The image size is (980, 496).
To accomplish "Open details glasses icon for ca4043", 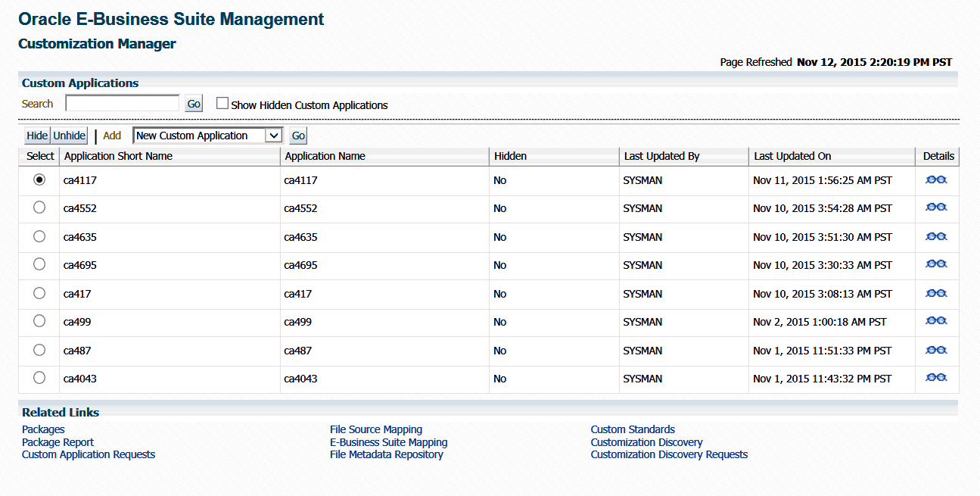I will pyautogui.click(x=936, y=377).
